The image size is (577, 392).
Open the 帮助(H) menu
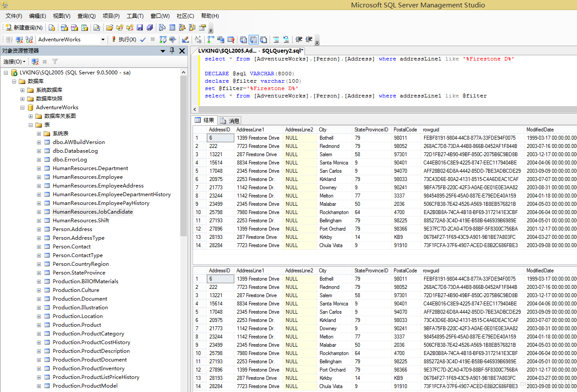point(210,16)
